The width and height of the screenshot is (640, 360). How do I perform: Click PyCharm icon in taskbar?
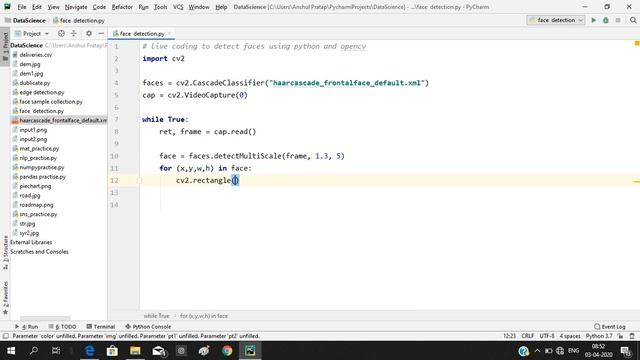[250, 351]
